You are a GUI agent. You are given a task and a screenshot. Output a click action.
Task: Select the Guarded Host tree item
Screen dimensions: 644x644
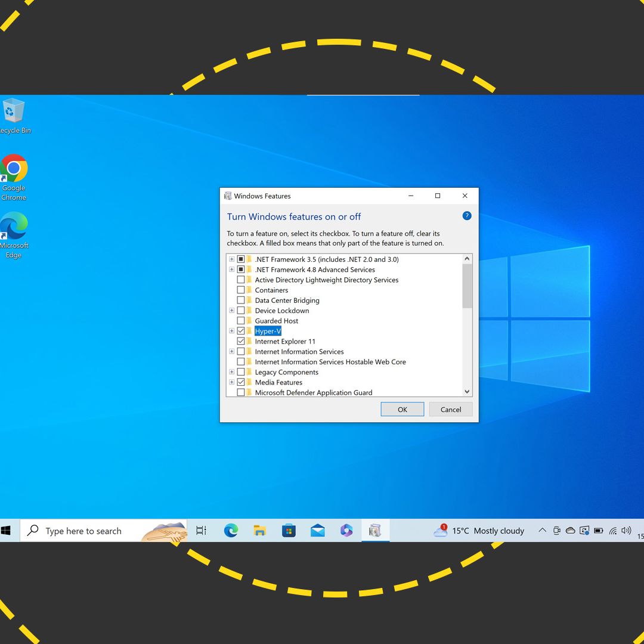(x=277, y=320)
